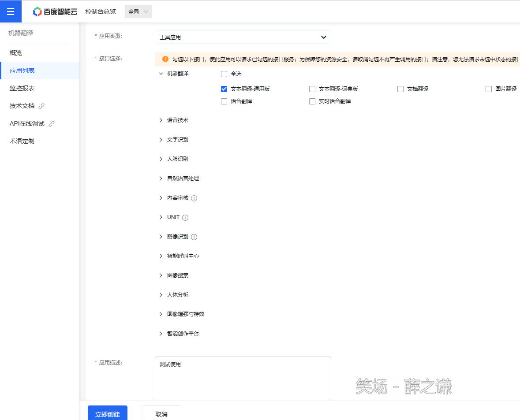Click the Baidu AI Cloud logo
The image size is (520, 420).
tap(55, 12)
